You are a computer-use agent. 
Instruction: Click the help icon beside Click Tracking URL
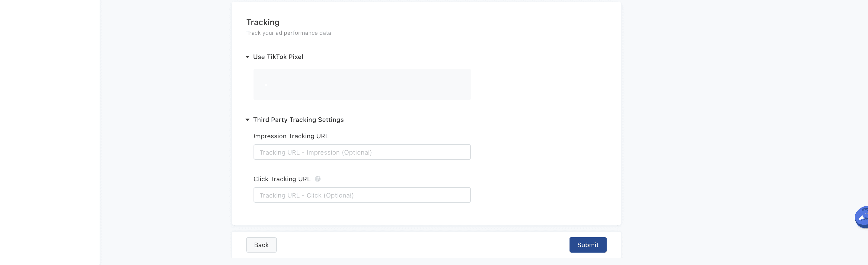tap(318, 179)
